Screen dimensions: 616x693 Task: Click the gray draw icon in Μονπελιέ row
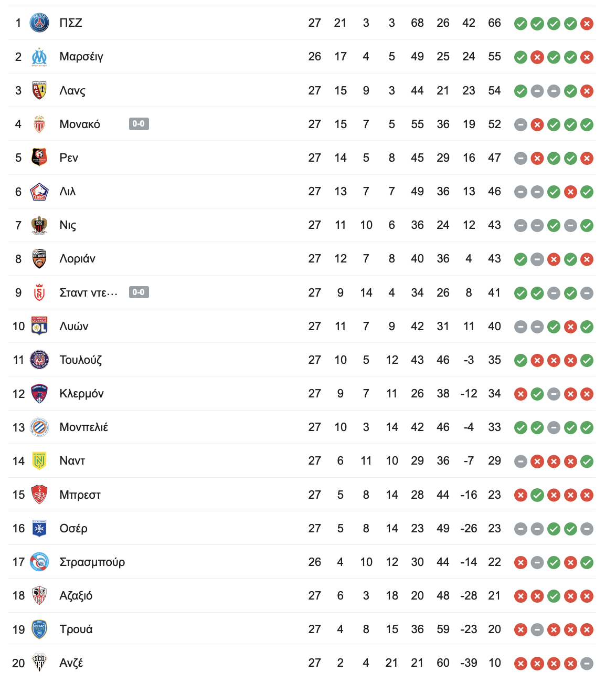coord(554,428)
